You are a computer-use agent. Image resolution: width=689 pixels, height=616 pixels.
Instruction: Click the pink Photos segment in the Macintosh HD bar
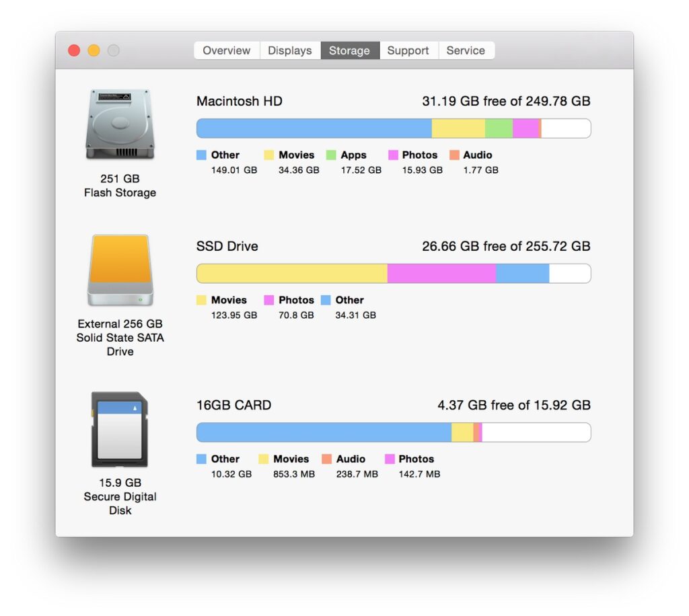click(x=527, y=128)
